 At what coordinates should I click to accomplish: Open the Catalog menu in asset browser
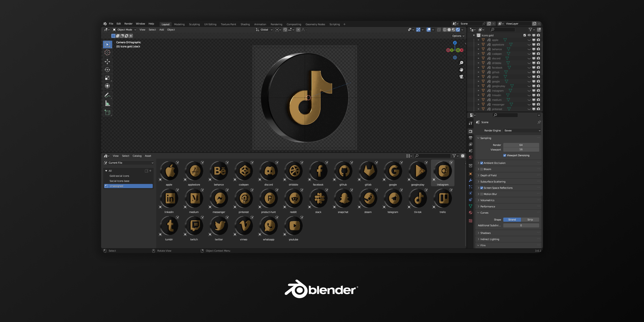[137, 156]
